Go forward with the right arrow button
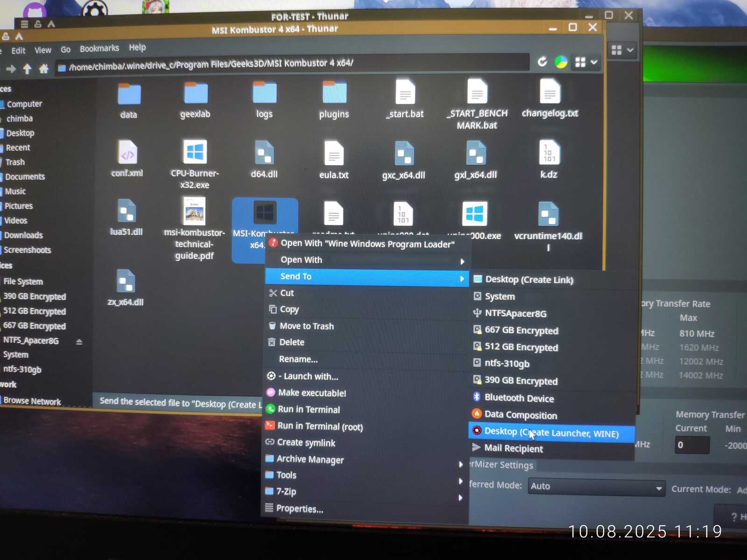 click(x=11, y=70)
